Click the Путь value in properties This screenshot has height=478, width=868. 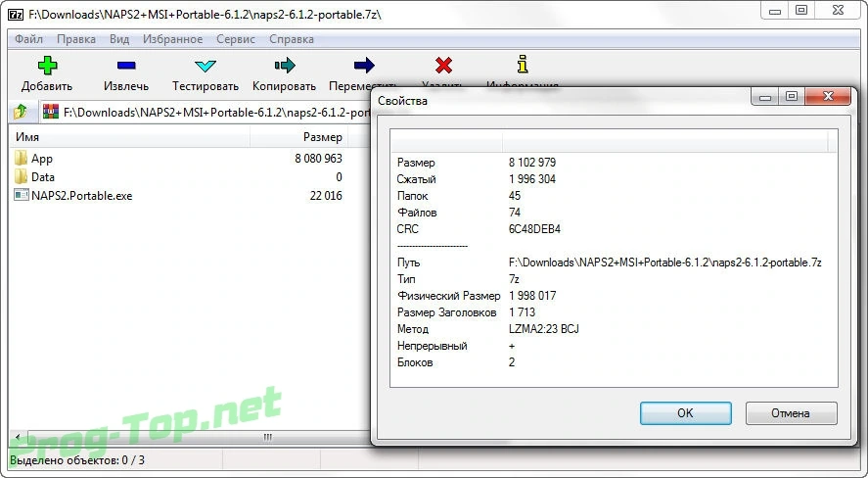pos(664,263)
